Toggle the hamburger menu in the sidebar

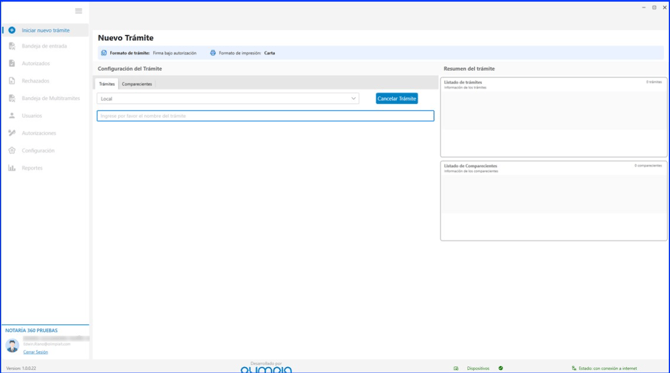[x=79, y=11]
